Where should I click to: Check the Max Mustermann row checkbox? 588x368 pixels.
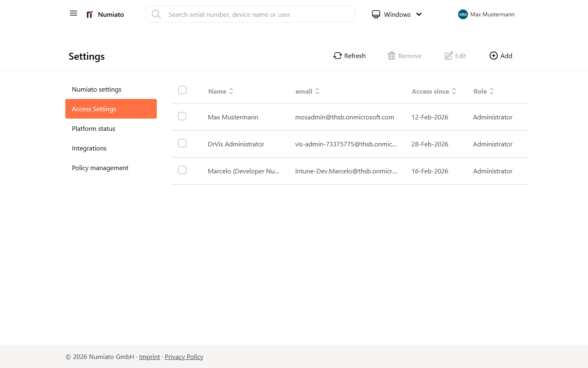(182, 116)
